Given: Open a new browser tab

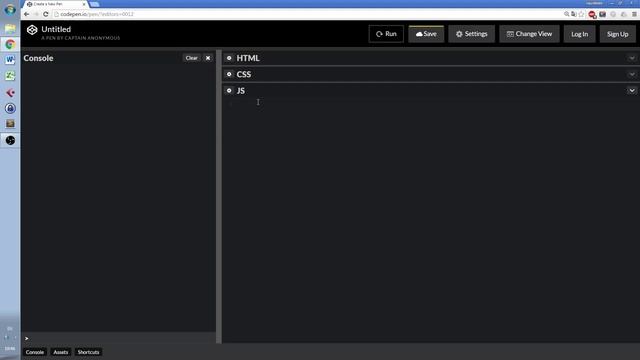Looking at the screenshot, I should [x=95, y=4].
